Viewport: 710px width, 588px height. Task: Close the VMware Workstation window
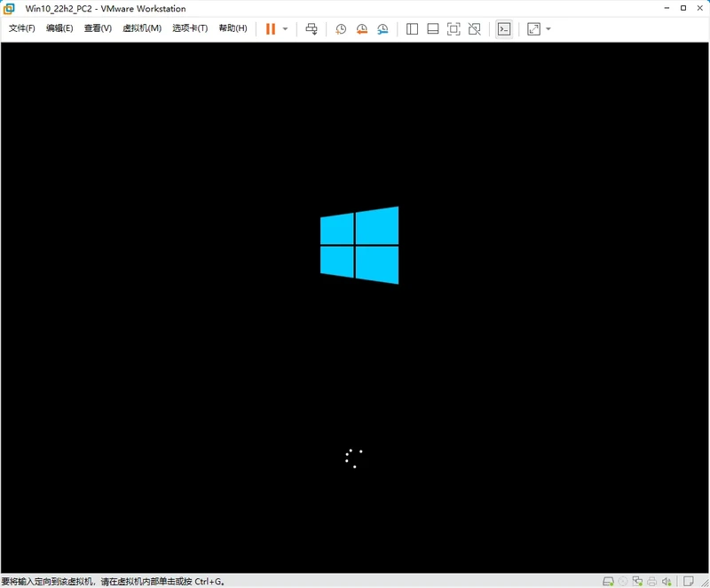click(x=700, y=8)
